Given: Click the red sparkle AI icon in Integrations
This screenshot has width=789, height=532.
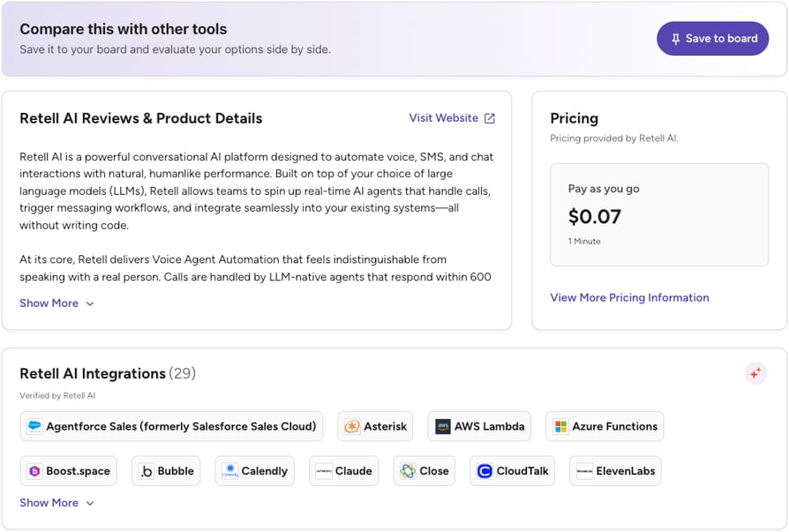Looking at the screenshot, I should tap(755, 373).
